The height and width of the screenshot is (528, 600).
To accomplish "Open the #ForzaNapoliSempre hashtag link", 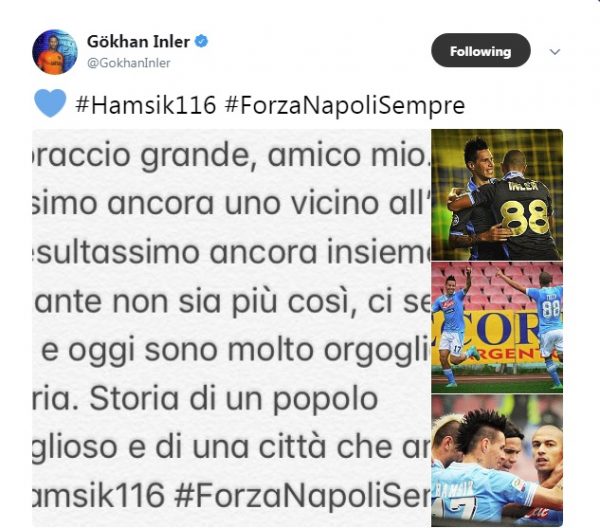I will coord(345,105).
